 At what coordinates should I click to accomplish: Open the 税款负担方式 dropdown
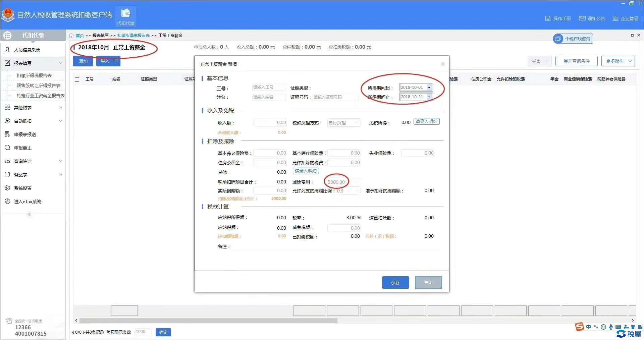click(x=343, y=123)
